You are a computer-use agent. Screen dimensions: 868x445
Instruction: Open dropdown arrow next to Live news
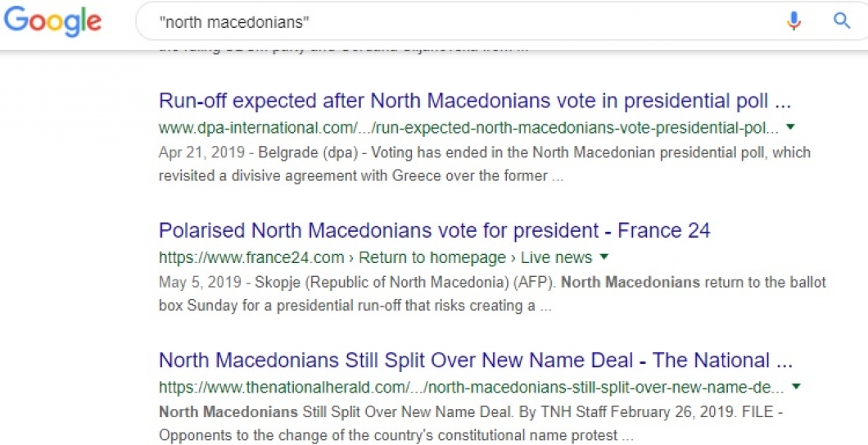(x=604, y=257)
